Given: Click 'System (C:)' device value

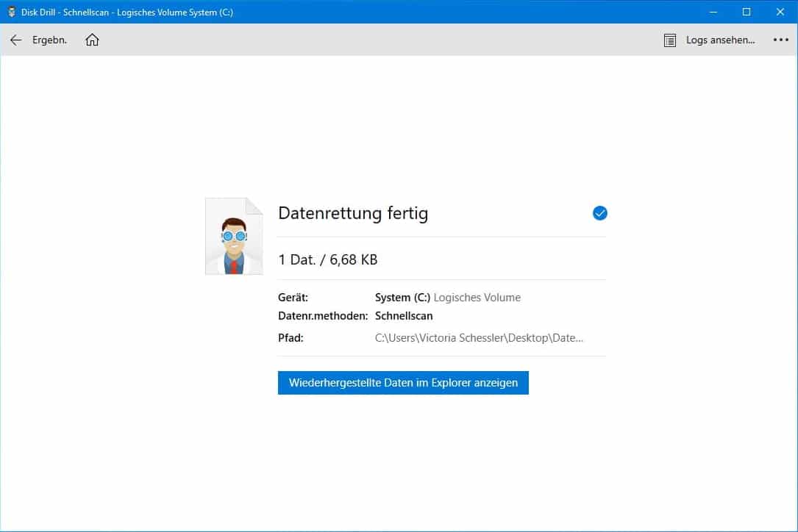Looking at the screenshot, I should (402, 298).
